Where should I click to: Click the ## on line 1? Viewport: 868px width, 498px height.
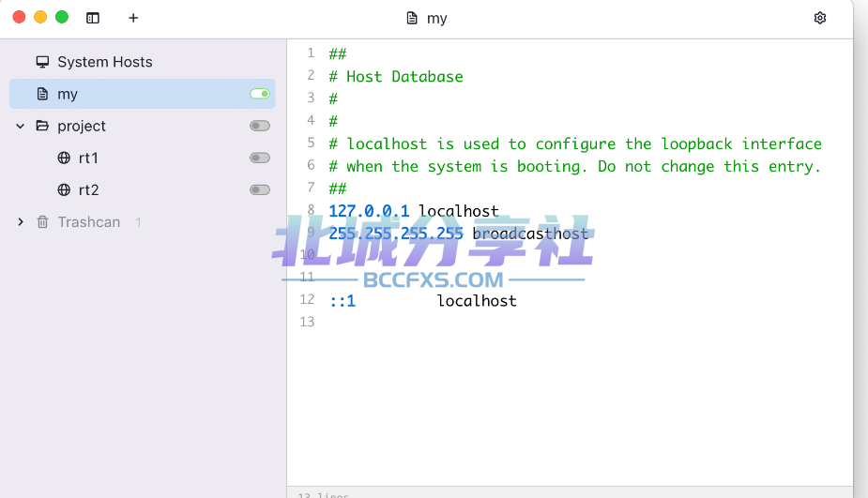[338, 53]
